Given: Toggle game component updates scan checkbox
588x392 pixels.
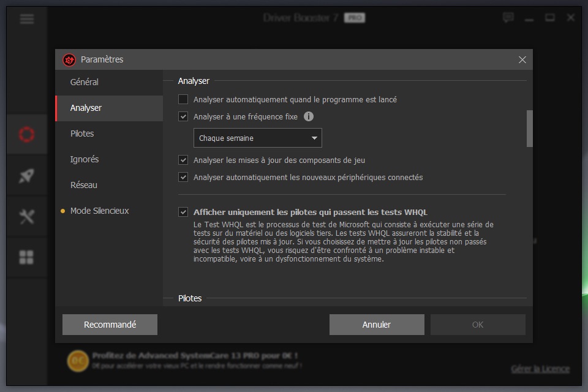Looking at the screenshot, I should click(183, 160).
